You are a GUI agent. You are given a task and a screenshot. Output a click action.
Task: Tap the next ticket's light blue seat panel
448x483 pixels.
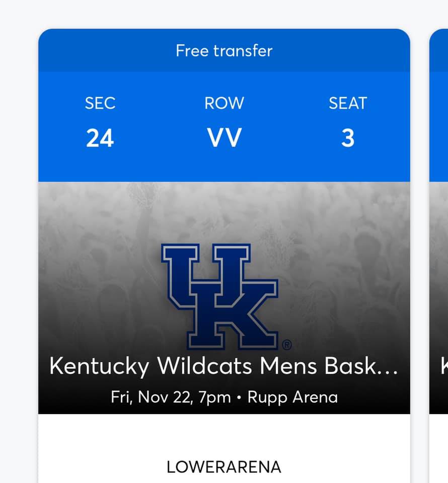coord(439,126)
